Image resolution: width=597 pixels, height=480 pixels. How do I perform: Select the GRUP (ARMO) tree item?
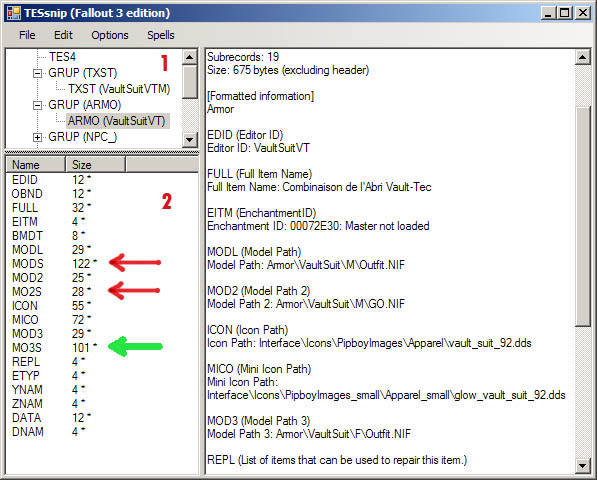coord(85,105)
